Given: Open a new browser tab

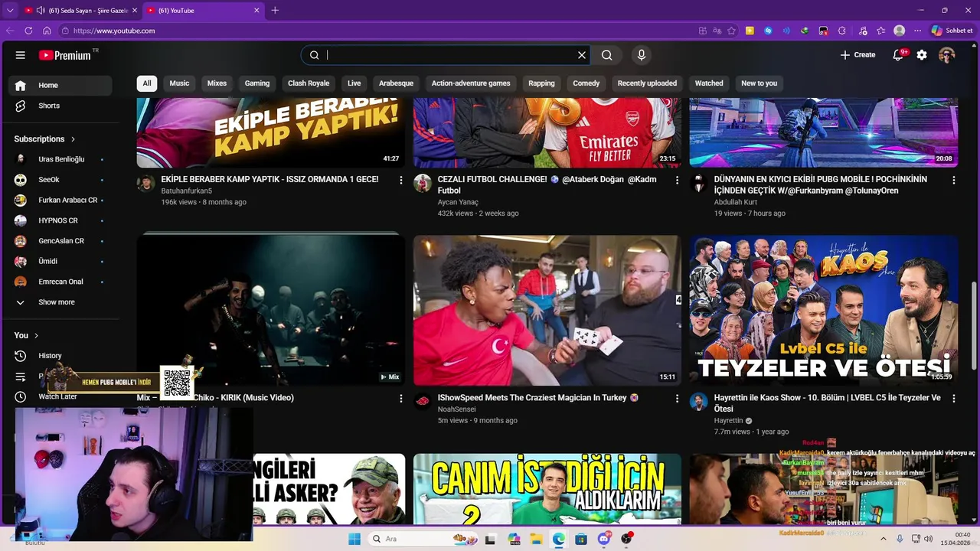Looking at the screenshot, I should pyautogui.click(x=275, y=11).
